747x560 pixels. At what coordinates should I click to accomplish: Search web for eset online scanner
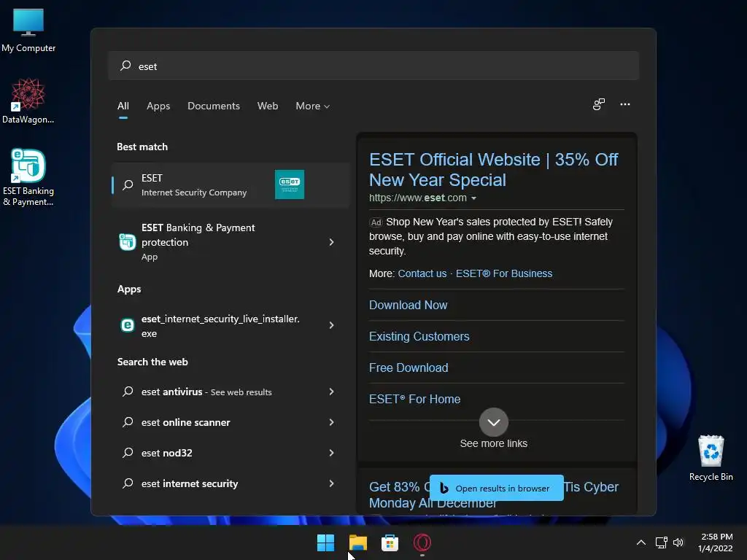tap(231, 422)
